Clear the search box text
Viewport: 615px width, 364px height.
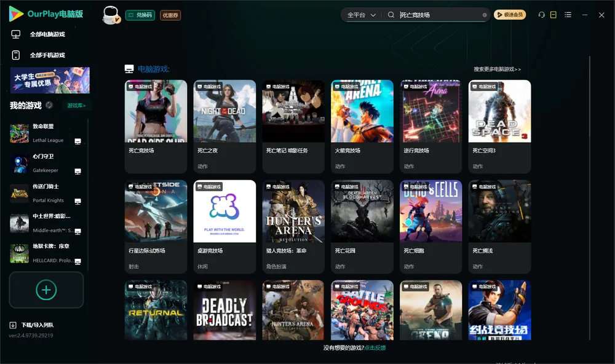[x=485, y=15]
